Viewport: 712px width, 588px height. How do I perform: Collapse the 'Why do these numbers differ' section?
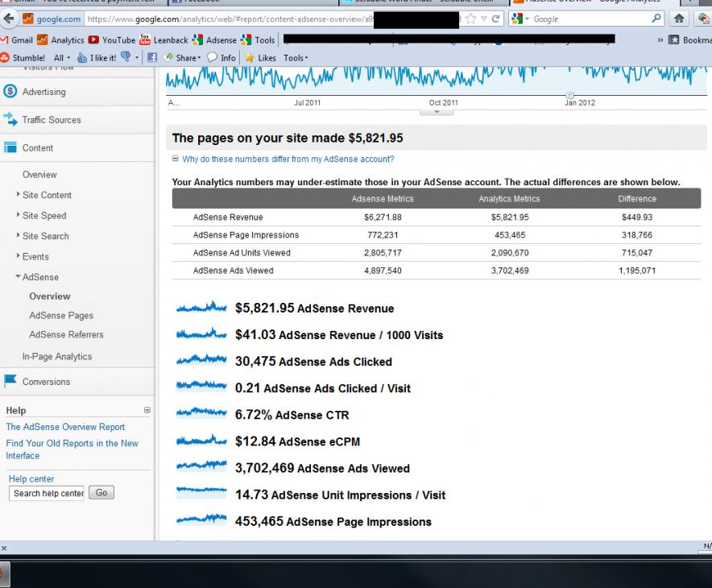coord(176,159)
